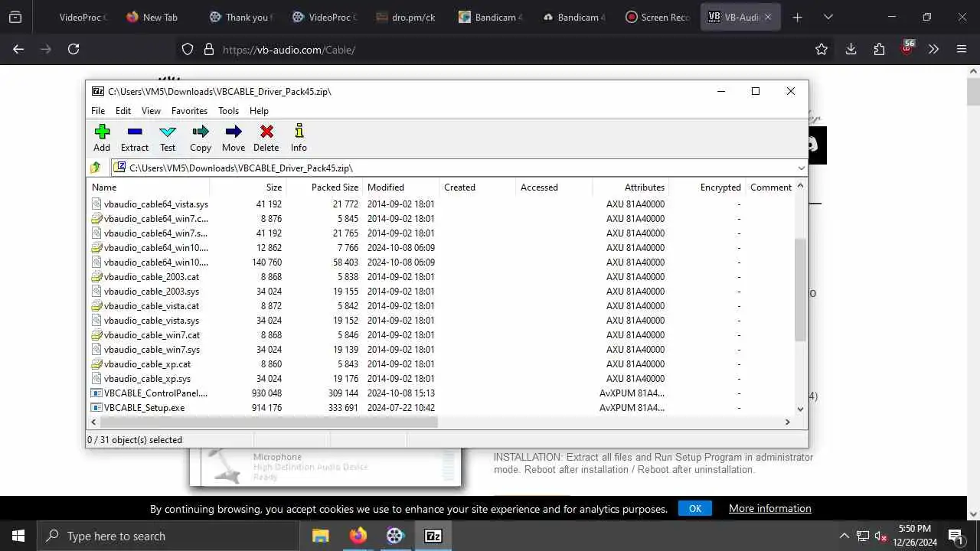The width and height of the screenshot is (980, 551).
Task: Click the horizontal scrollbar thumb in file list
Action: [269, 422]
